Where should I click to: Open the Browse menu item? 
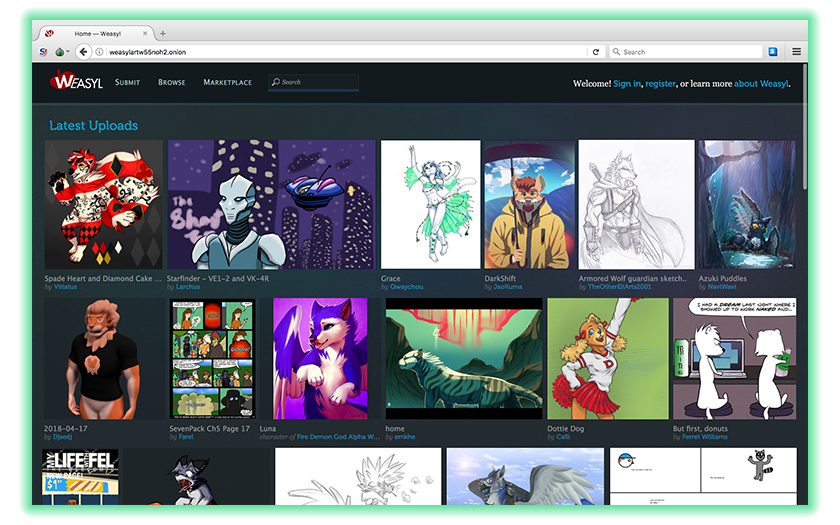(x=171, y=82)
